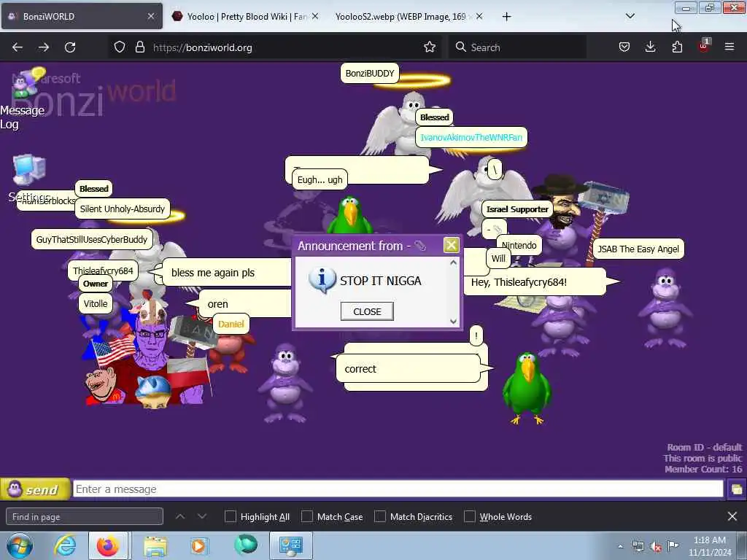747x560 pixels.
Task: Show hidden tray icons arrow
Action: point(620,547)
